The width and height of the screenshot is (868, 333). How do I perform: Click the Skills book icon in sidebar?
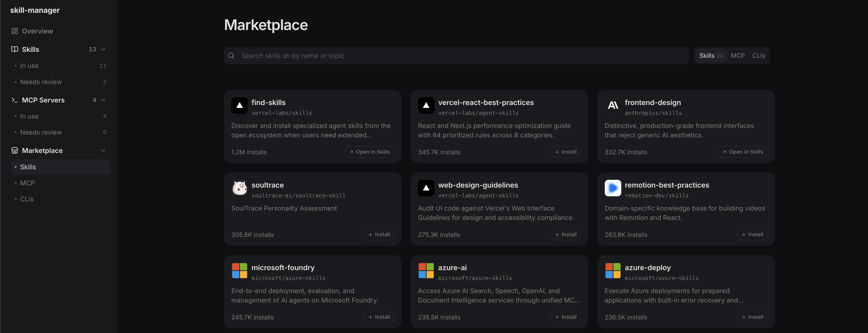tap(14, 49)
